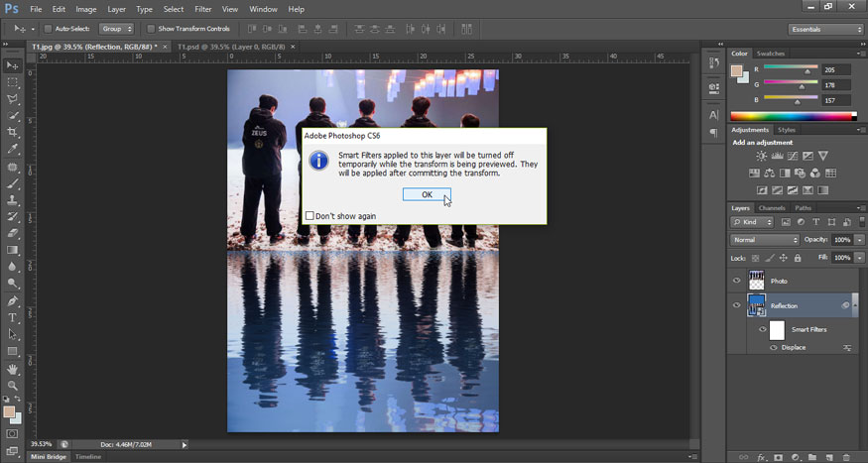
Task: Click the Brightness/Contrast adjustment icon
Action: click(x=762, y=157)
